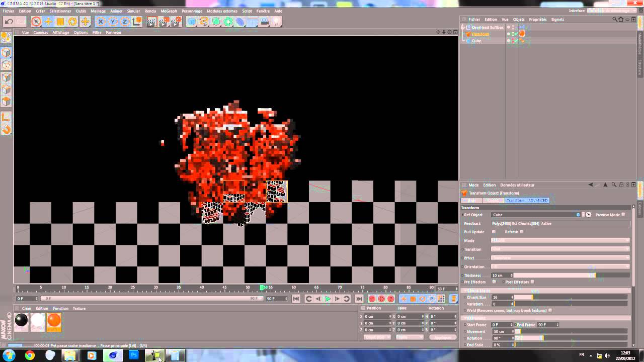
Task: Click the green current frame marker on the timeline
Action: (x=262, y=288)
